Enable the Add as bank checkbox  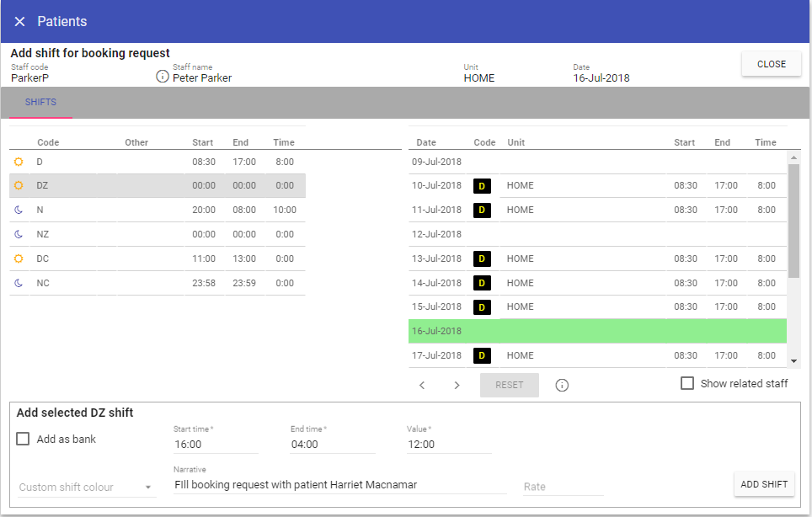23,439
